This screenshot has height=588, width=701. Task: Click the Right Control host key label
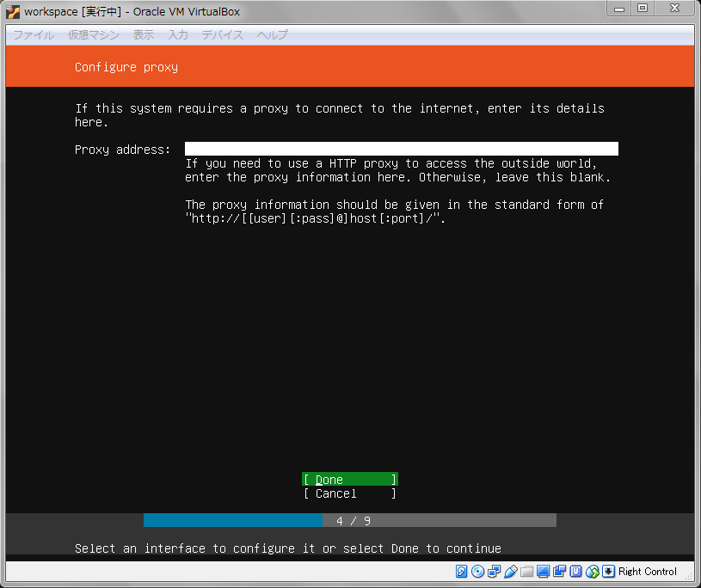[647, 572]
